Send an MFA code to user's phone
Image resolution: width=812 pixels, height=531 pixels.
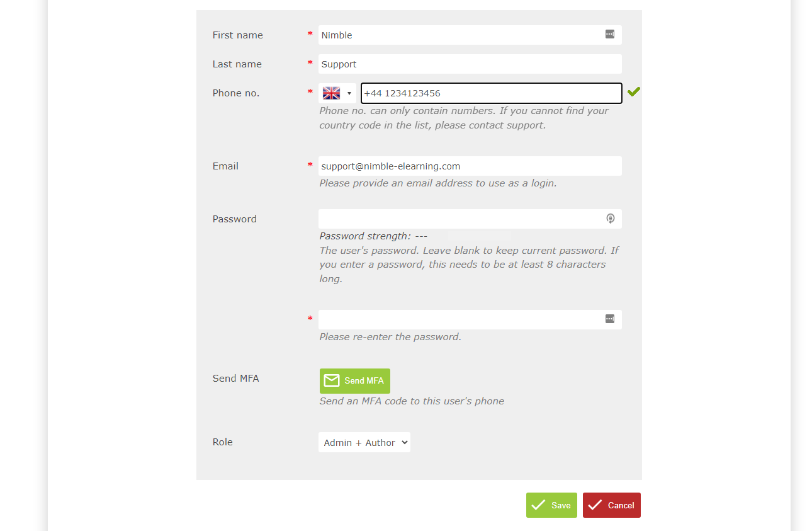point(355,381)
